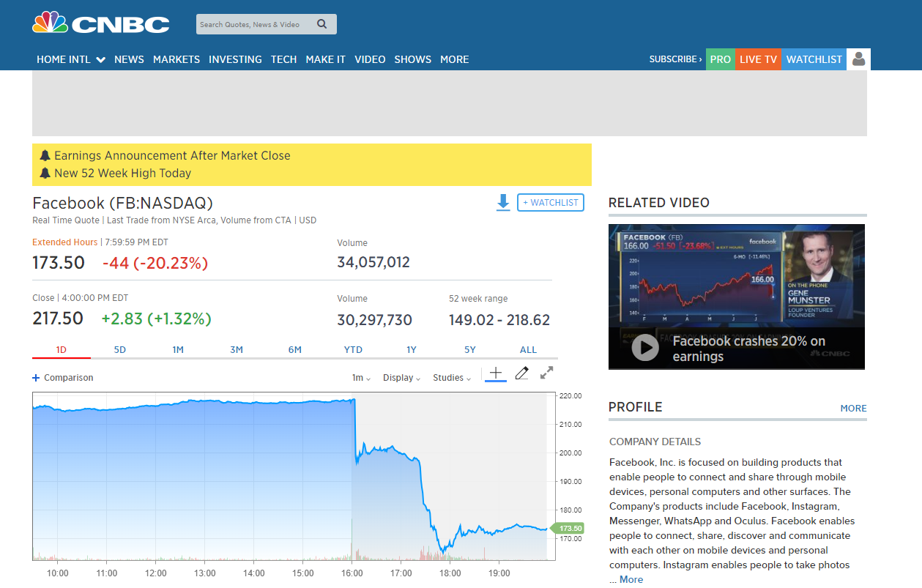The height and width of the screenshot is (588, 922).
Task: Select the 3M chart range tab
Action: point(237,350)
